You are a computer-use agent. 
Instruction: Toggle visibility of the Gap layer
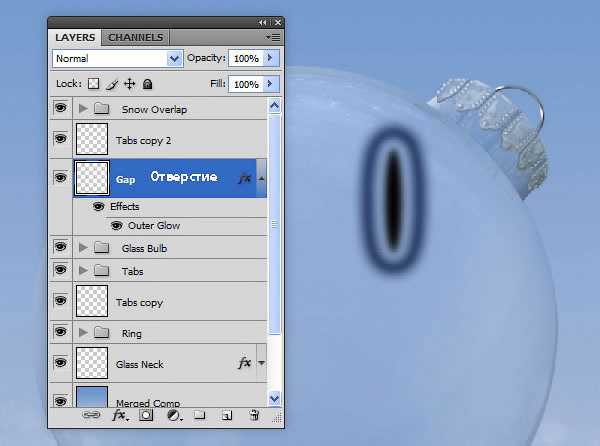tap(60, 178)
